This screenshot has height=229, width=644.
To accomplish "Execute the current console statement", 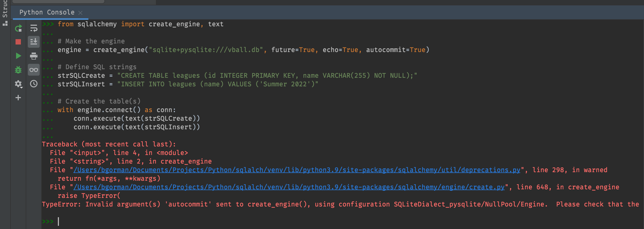I will [x=18, y=56].
